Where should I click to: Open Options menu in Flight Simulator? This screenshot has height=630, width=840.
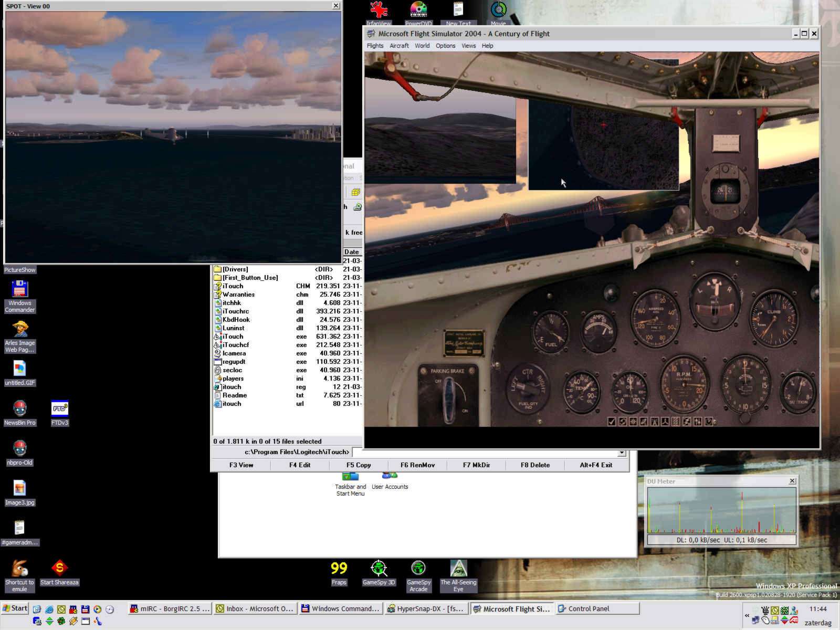tap(445, 46)
